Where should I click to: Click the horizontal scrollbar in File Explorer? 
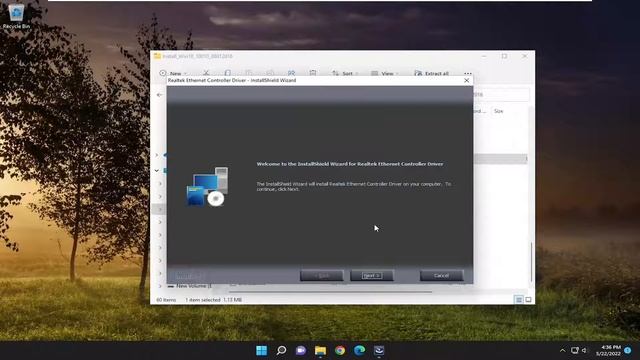pos(330,292)
